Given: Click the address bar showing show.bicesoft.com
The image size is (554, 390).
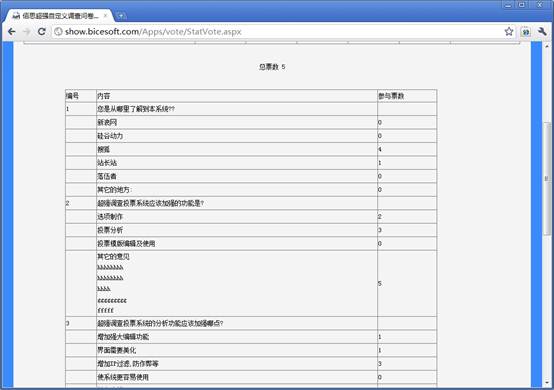Looking at the screenshot, I should tap(277, 32).
